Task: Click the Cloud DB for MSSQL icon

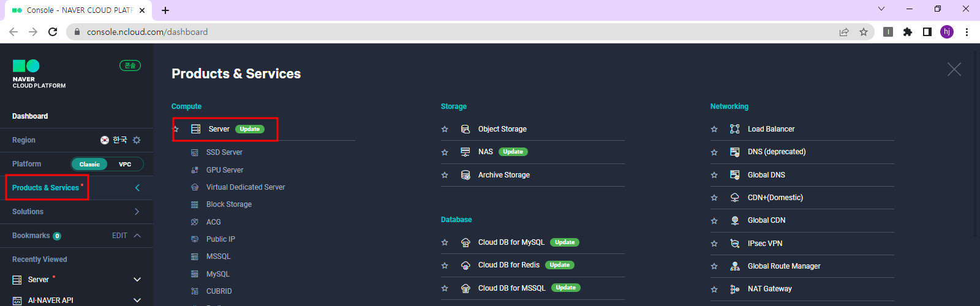Action: click(x=466, y=288)
